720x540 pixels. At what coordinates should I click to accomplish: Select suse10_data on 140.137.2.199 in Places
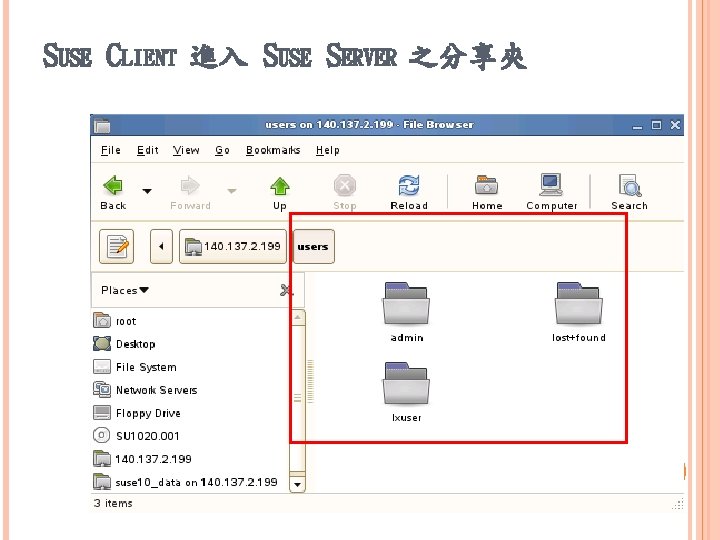[x=191, y=482]
